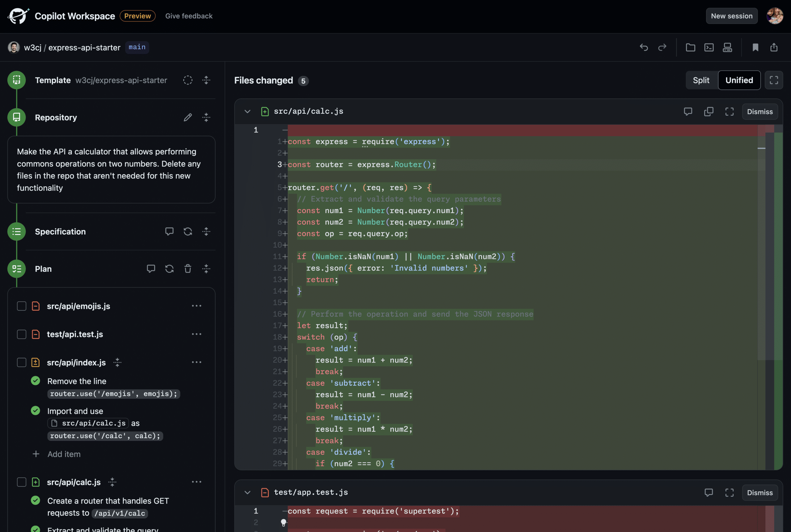This screenshot has height=532, width=791.
Task: Open the integrated terminal icon
Action: pos(709,47)
